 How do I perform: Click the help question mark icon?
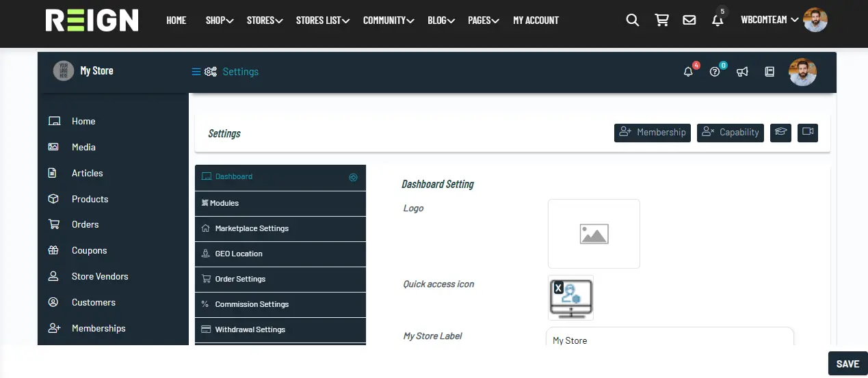coord(715,72)
